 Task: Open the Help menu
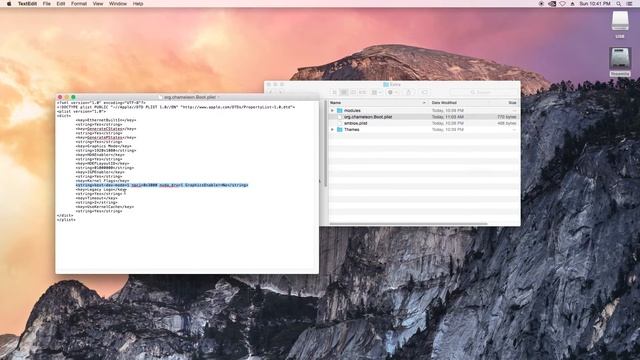pos(138,4)
